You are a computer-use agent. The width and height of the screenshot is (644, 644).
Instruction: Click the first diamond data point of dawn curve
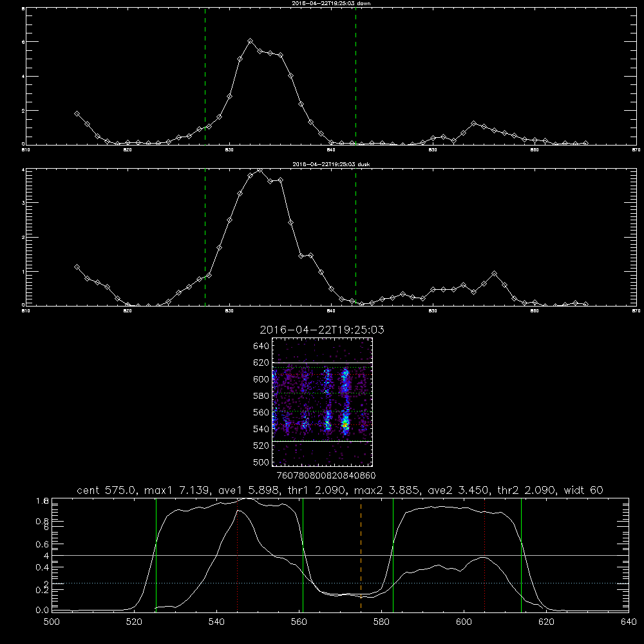pos(77,114)
